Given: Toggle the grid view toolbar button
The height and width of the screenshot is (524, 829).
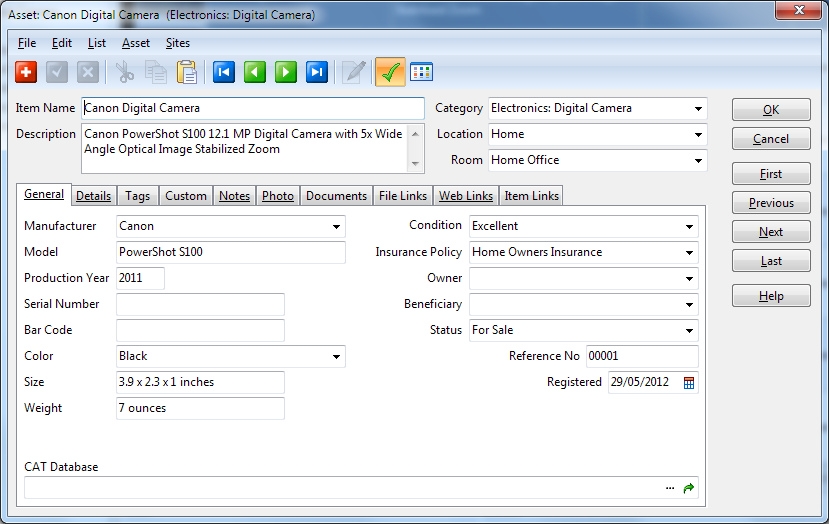Looking at the screenshot, I should tap(421, 72).
